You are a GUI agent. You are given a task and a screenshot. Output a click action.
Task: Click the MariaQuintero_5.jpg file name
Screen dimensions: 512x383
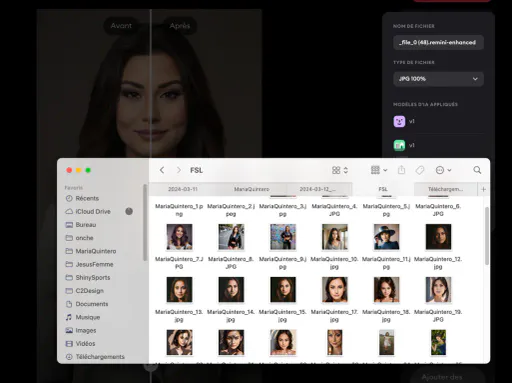coord(386,210)
